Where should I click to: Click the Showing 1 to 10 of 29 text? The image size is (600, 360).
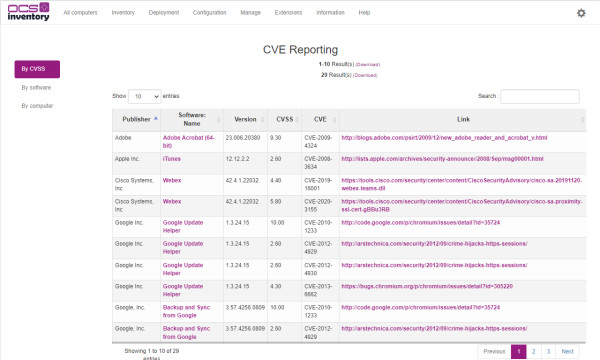pos(152,355)
